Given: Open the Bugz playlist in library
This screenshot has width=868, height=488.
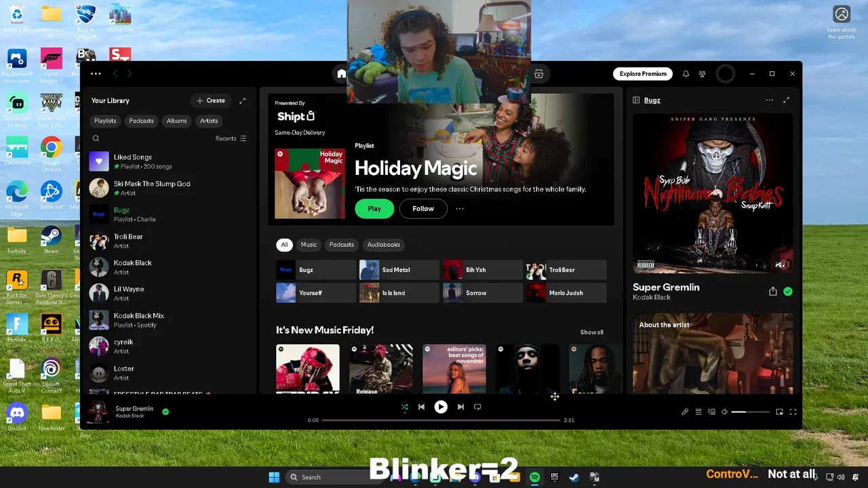Looking at the screenshot, I should (169, 214).
